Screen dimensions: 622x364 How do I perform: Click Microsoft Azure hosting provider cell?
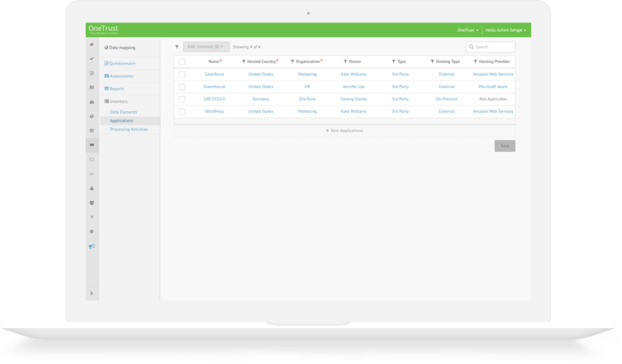tap(493, 86)
